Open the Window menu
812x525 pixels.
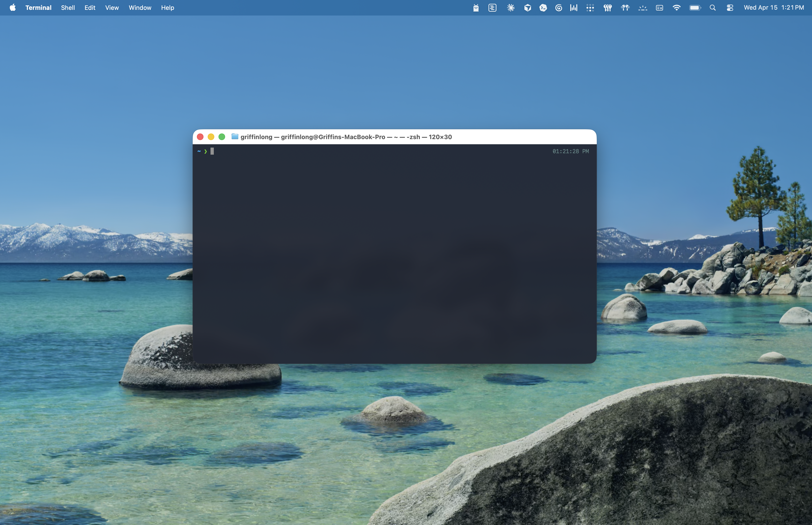tap(140, 7)
